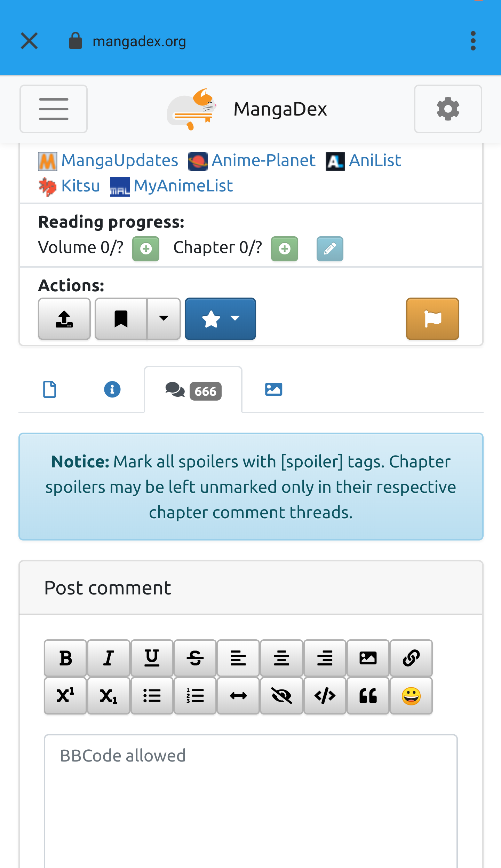501x868 pixels.
Task: Focus the BBCode allowed comment box
Action: tap(251, 800)
